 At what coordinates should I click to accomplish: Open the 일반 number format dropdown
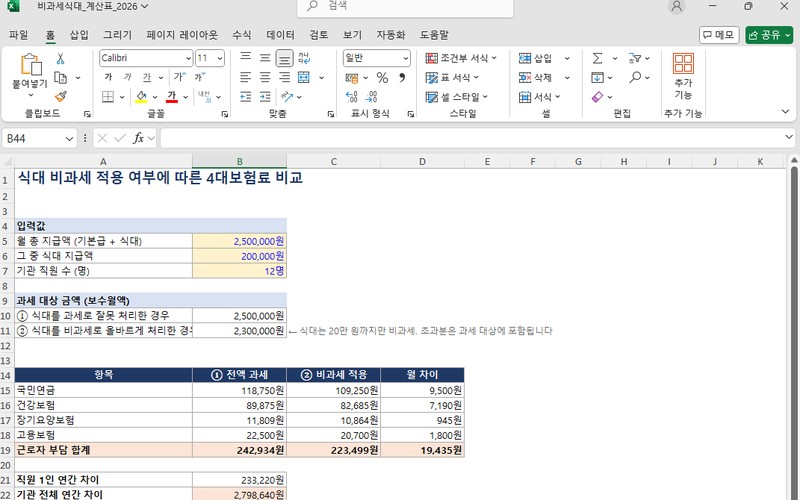click(406, 58)
